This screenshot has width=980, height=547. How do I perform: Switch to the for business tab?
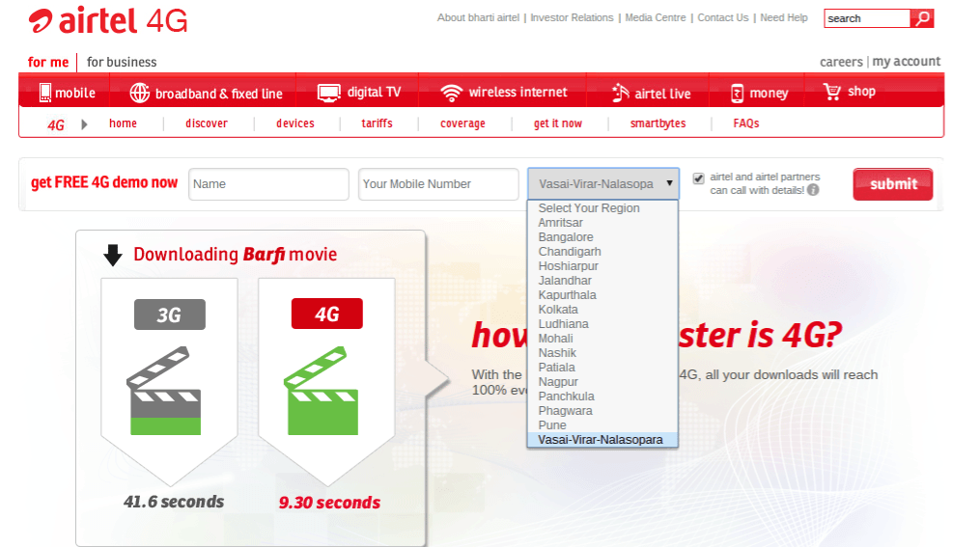(122, 62)
